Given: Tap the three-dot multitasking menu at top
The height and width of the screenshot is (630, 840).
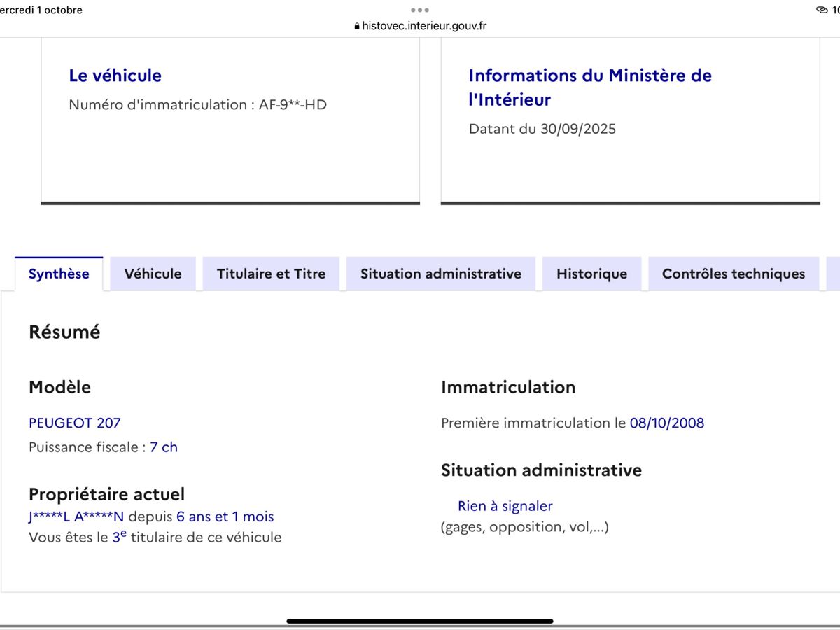Looking at the screenshot, I should (420, 10).
